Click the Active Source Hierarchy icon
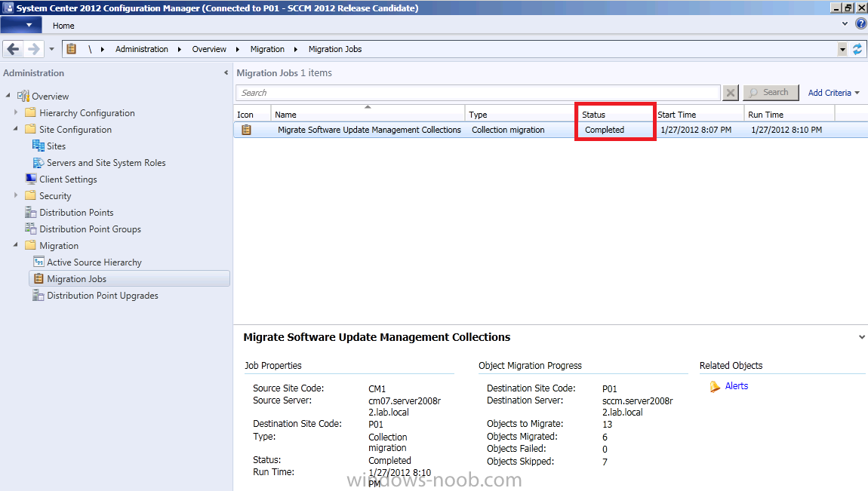 click(x=38, y=262)
